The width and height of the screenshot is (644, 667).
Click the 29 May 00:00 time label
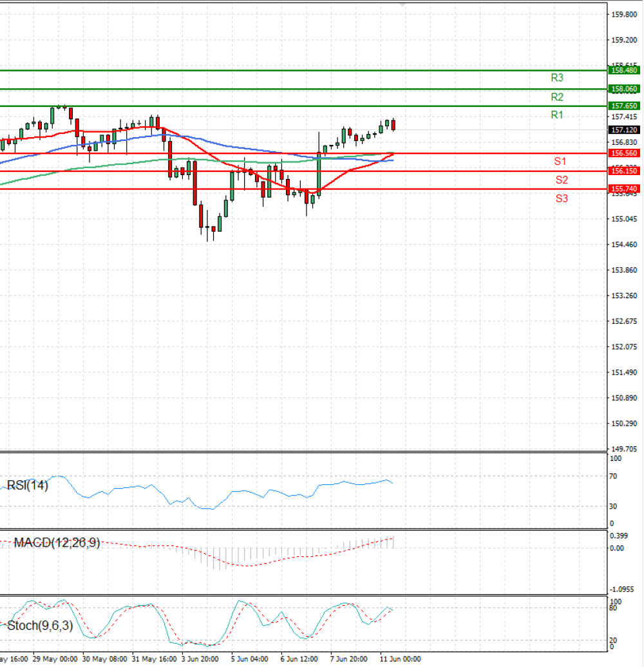[55, 659]
